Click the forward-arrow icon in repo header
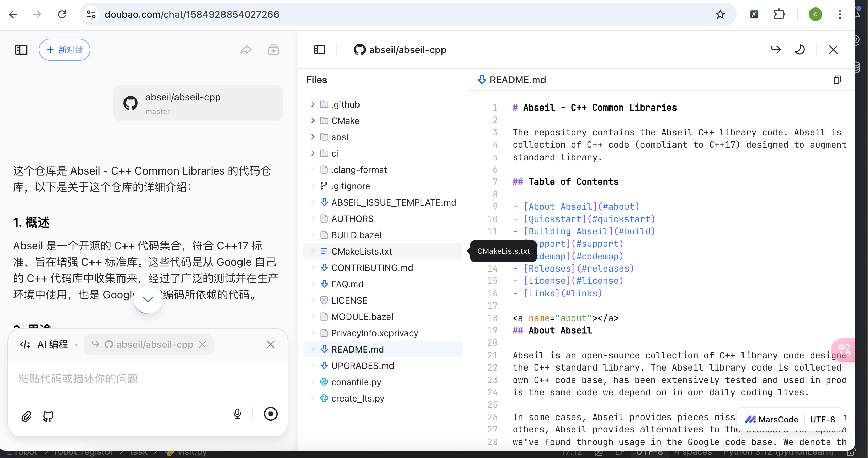868x458 pixels. pos(775,50)
